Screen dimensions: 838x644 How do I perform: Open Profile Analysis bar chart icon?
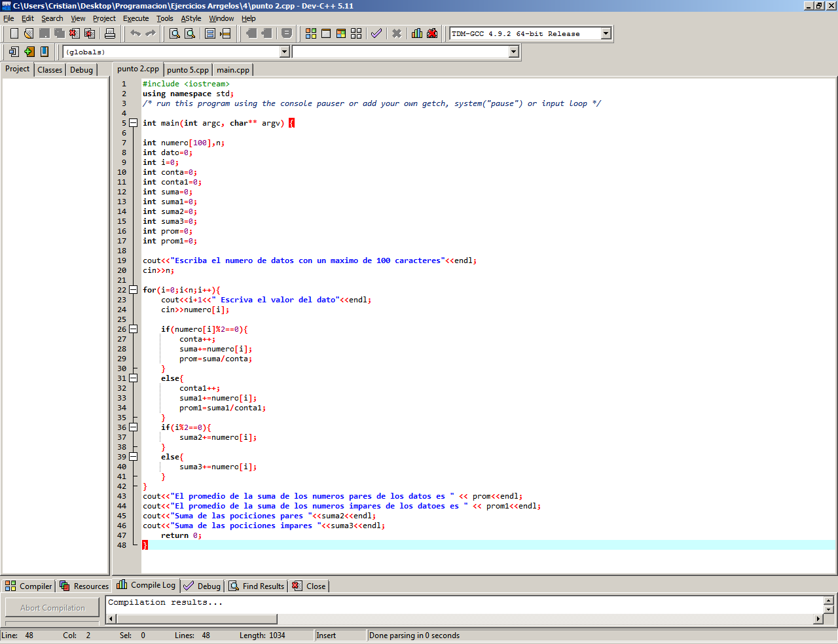pyautogui.click(x=417, y=33)
